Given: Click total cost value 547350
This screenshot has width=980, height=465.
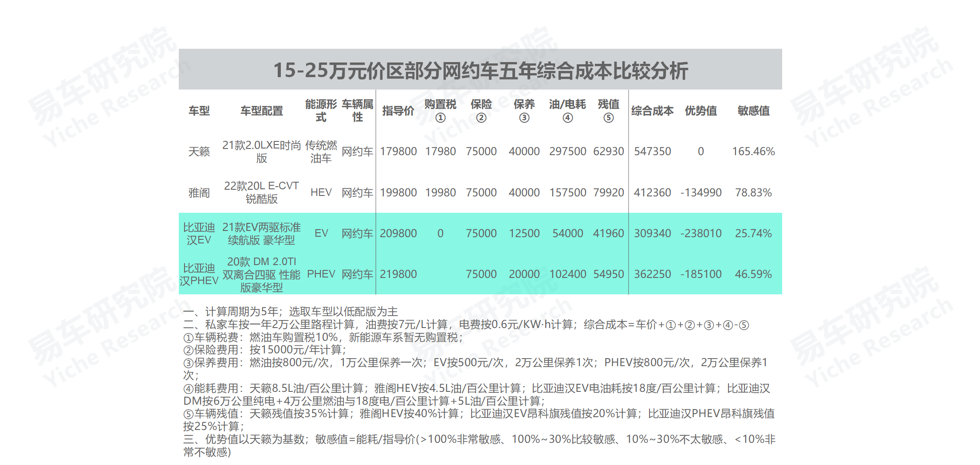Looking at the screenshot, I should (652, 152).
